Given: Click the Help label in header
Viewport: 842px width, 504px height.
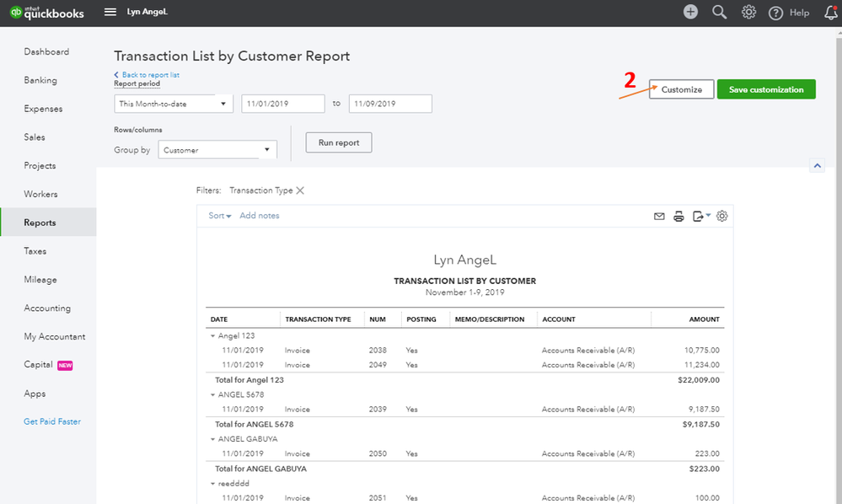Looking at the screenshot, I should coord(799,13).
